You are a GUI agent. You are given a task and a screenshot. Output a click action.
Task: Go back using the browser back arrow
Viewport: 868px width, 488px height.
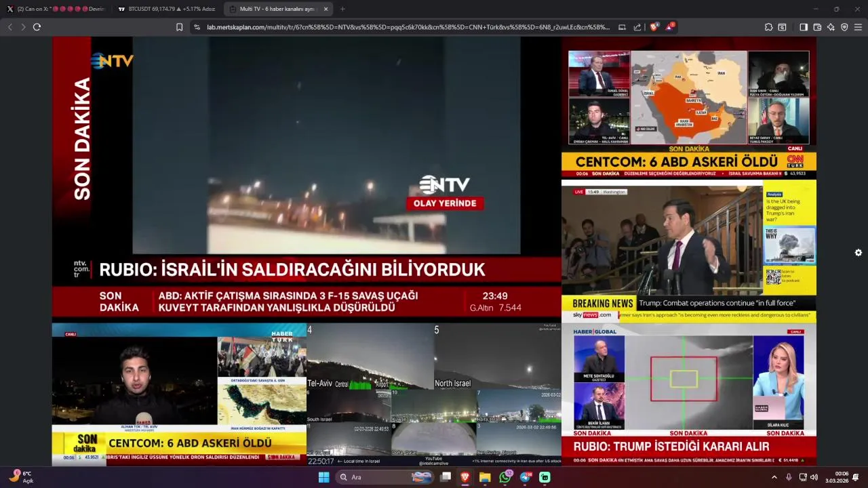[x=9, y=27]
